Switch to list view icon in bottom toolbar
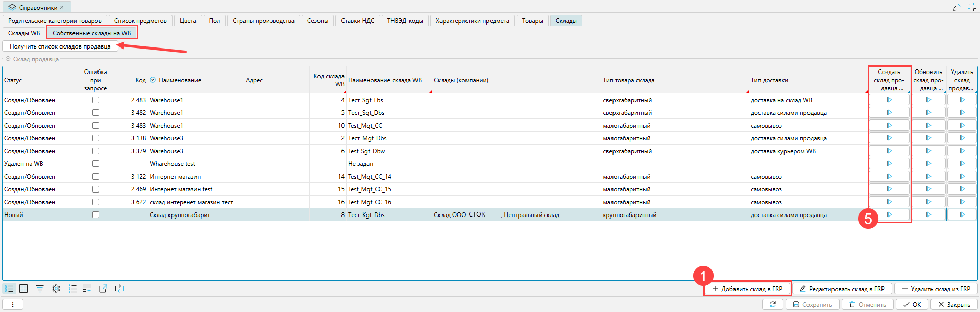The width and height of the screenshot is (980, 312). tap(9, 289)
